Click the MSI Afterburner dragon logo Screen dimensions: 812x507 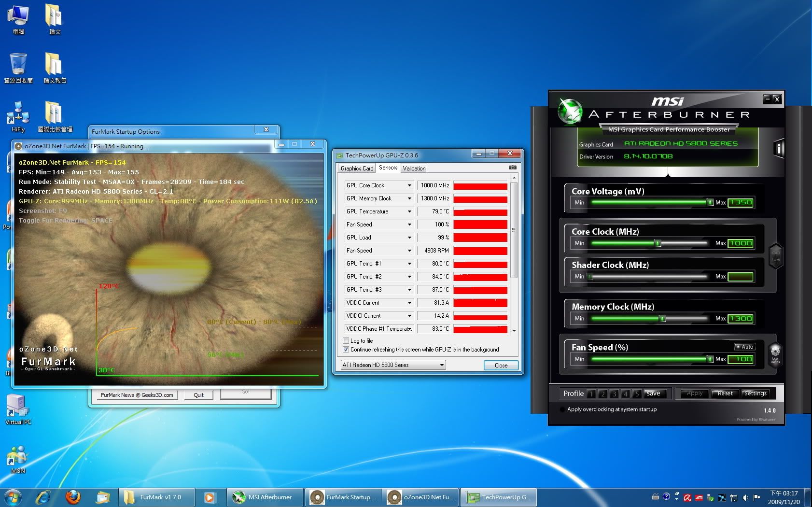pos(569,111)
